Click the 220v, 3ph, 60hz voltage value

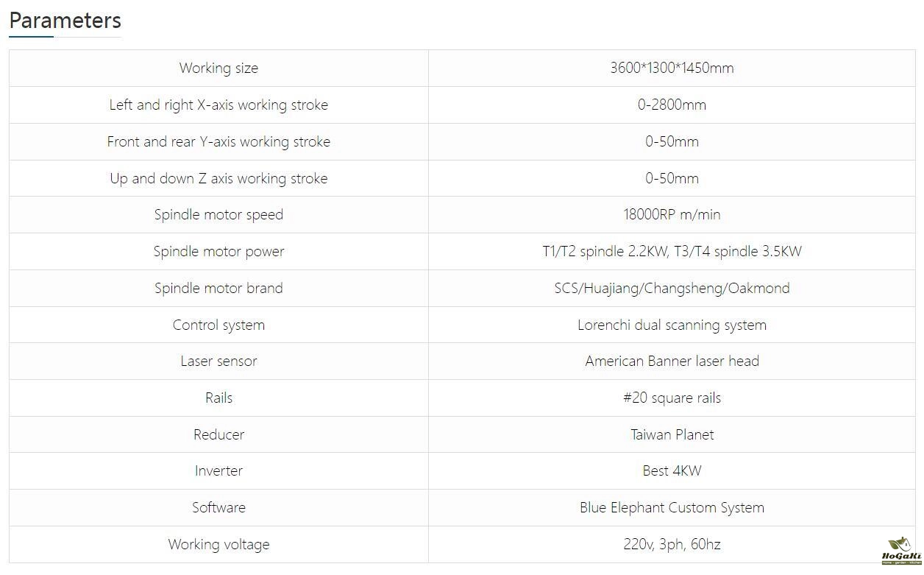pyautogui.click(x=672, y=544)
